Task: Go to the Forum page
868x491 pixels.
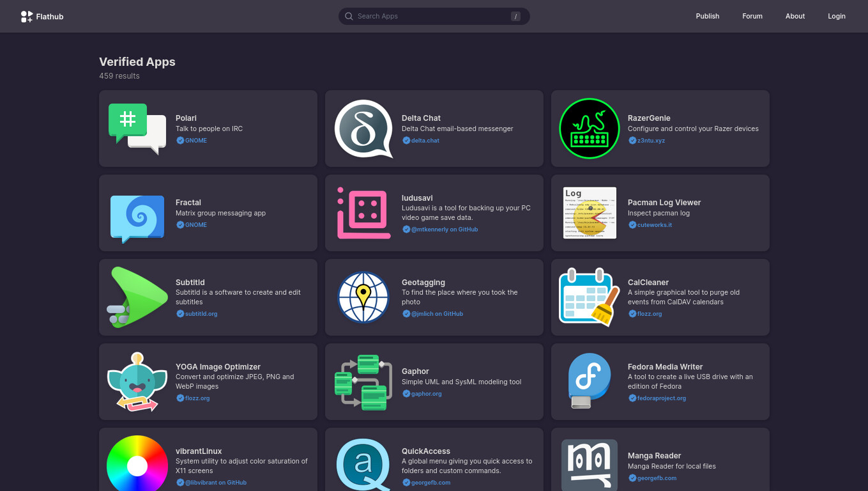Action: (x=752, y=17)
